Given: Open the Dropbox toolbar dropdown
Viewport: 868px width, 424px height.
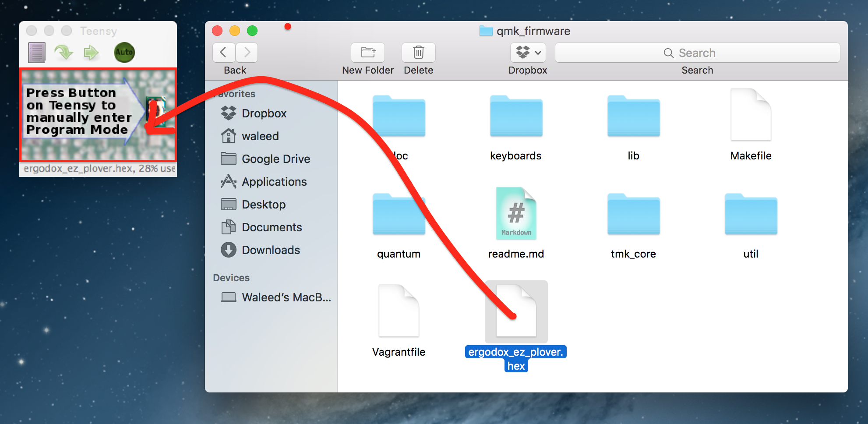Looking at the screenshot, I should click(528, 53).
